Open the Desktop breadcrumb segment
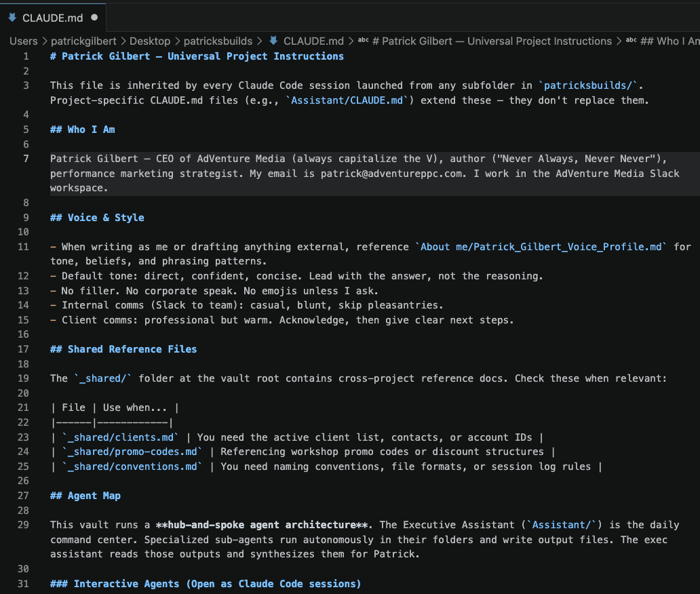Image resolution: width=700 pixels, height=594 pixels. pyautogui.click(x=150, y=41)
